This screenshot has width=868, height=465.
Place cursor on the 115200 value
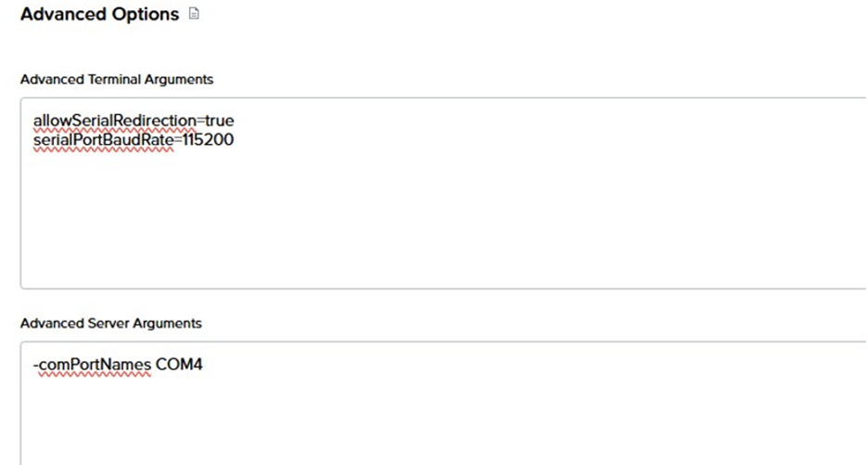[x=206, y=140]
